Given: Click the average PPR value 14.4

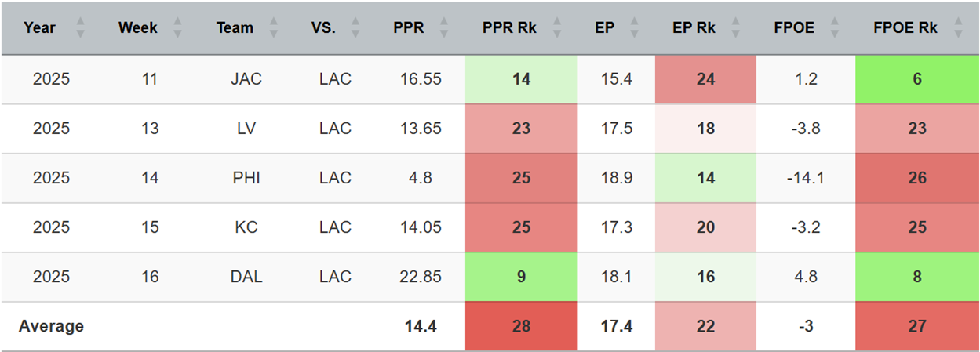Looking at the screenshot, I should click(x=421, y=326).
